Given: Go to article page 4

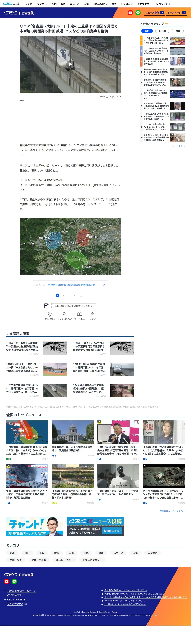Looking at the screenshot, I should (75, 295).
